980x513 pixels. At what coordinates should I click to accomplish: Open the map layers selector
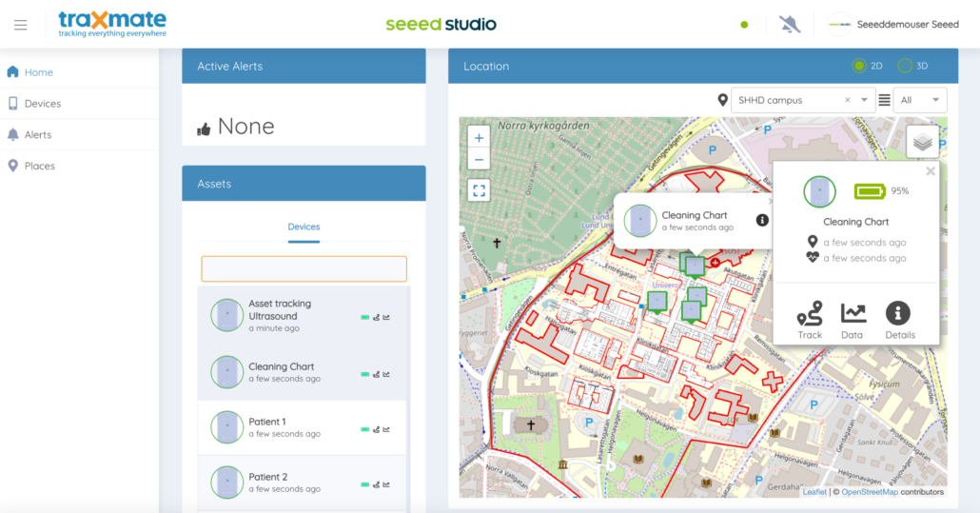click(x=922, y=142)
